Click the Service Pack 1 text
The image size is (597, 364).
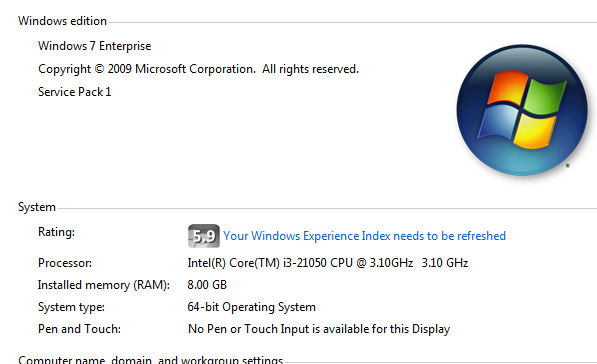coord(75,92)
